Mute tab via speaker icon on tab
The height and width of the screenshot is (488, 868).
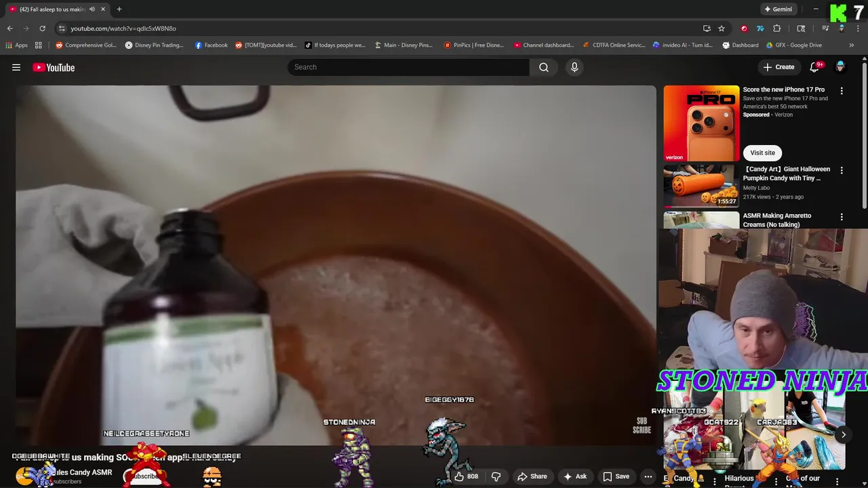click(92, 9)
